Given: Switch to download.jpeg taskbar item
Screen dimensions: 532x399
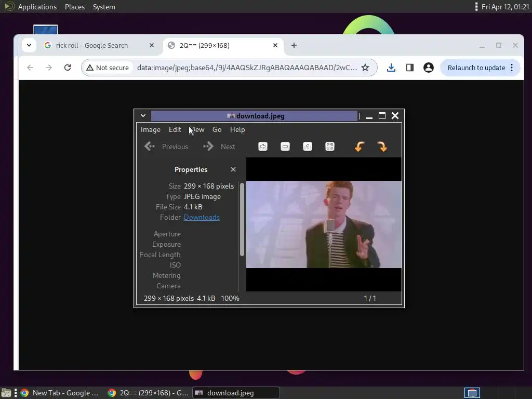Looking at the screenshot, I should pyautogui.click(x=236, y=393).
